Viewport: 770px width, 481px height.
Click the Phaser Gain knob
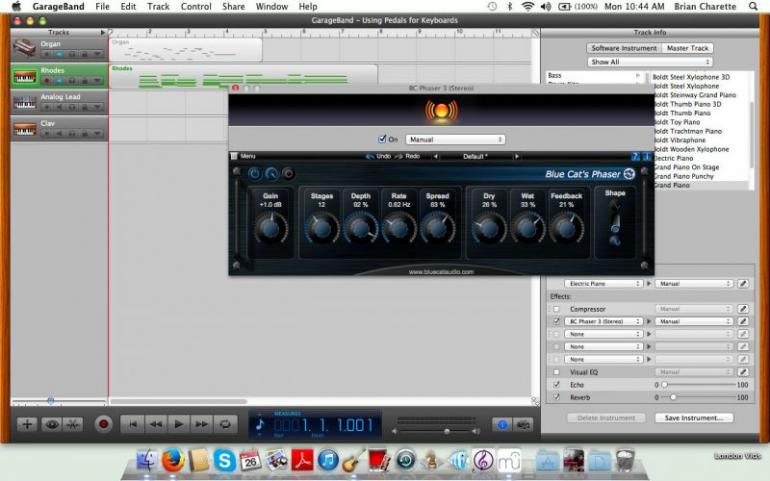[270, 228]
